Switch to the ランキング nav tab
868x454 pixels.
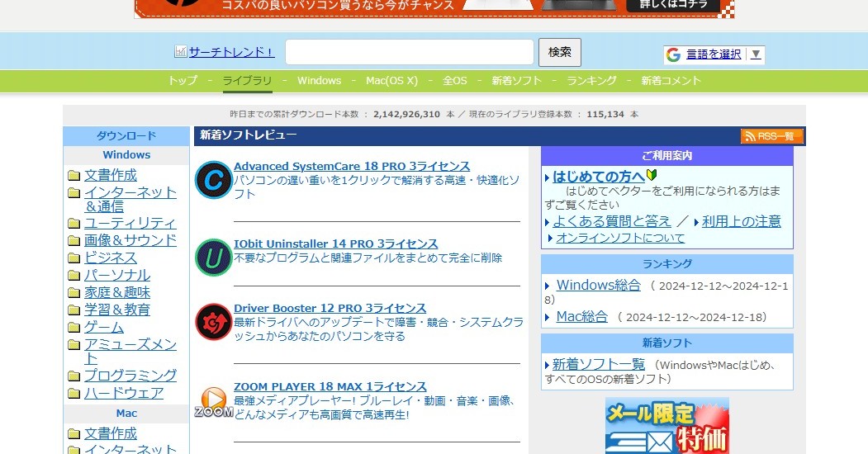pos(591,81)
